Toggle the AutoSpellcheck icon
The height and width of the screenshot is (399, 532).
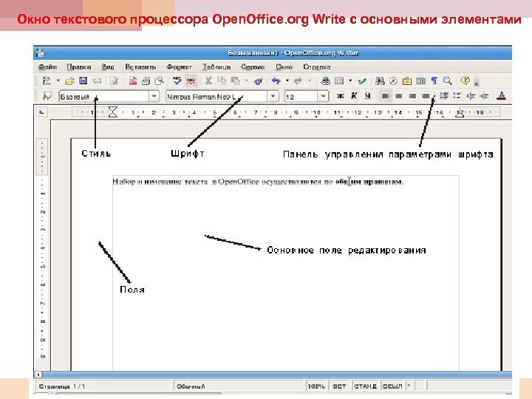pyautogui.click(x=191, y=81)
